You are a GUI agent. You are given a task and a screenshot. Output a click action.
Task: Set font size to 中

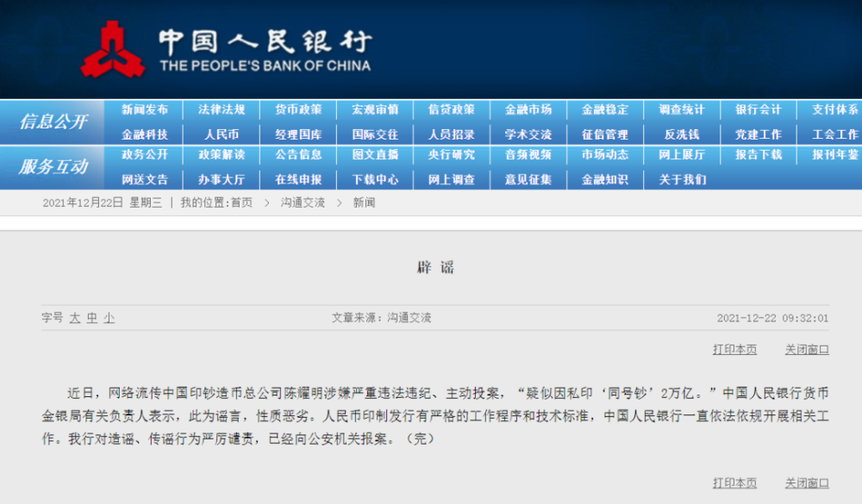92,318
